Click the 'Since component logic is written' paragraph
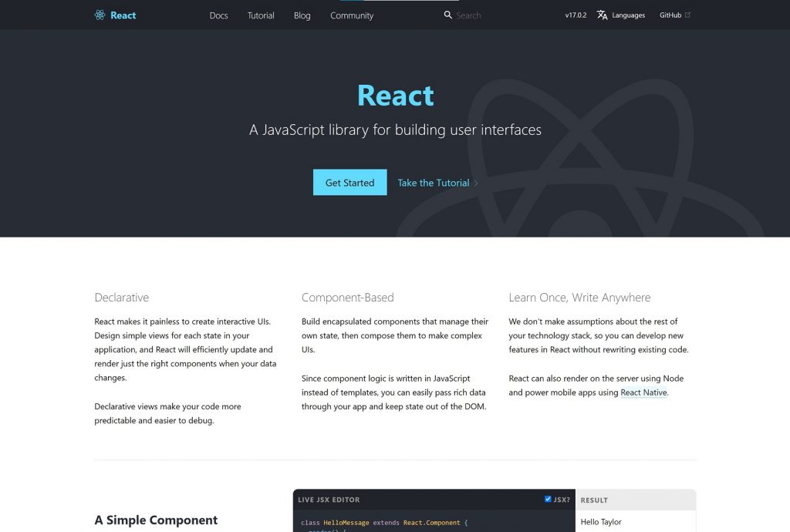Image resolution: width=790 pixels, height=532 pixels. pyautogui.click(x=394, y=392)
